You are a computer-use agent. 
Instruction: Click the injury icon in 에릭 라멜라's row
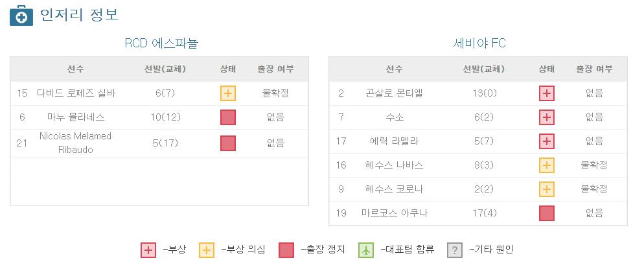547,141
